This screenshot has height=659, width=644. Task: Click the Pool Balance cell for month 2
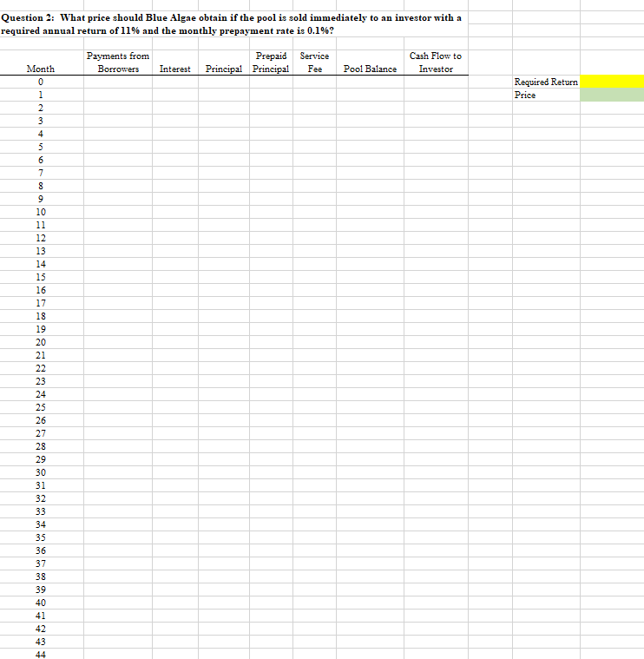370,108
